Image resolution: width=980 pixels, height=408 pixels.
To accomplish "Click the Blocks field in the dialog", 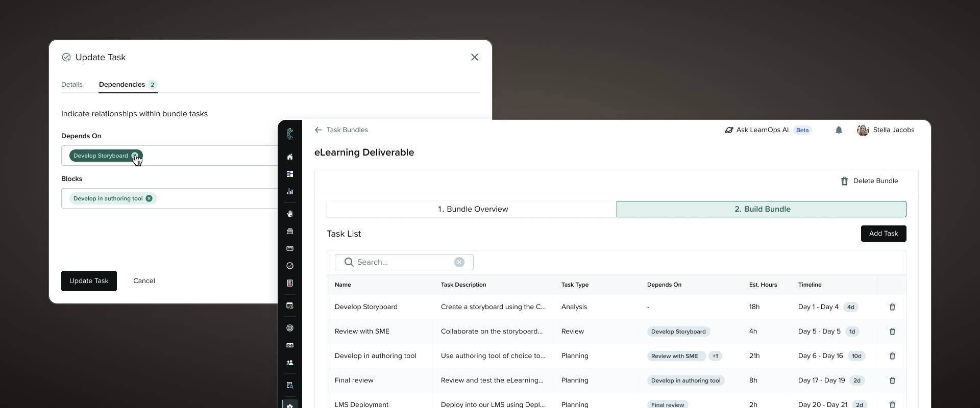I will [169, 198].
